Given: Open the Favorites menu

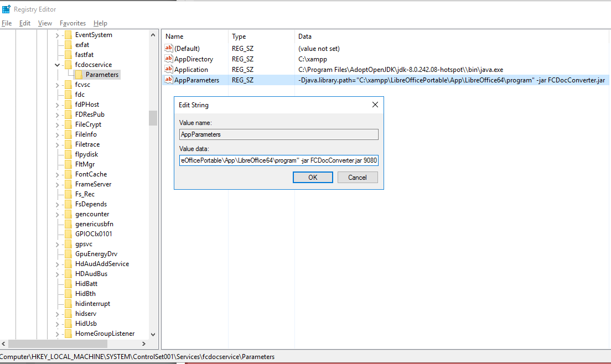Looking at the screenshot, I should 73,23.
